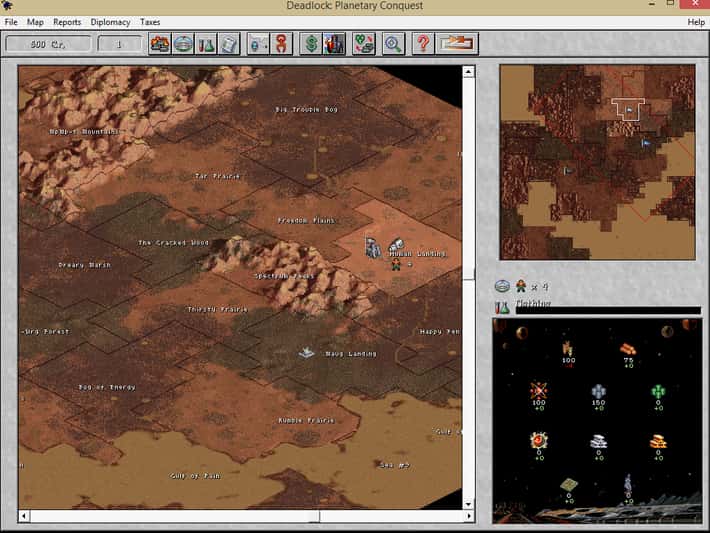Click the Thirsty Prairie territory label
The width and height of the screenshot is (710, 533).
coord(218,309)
